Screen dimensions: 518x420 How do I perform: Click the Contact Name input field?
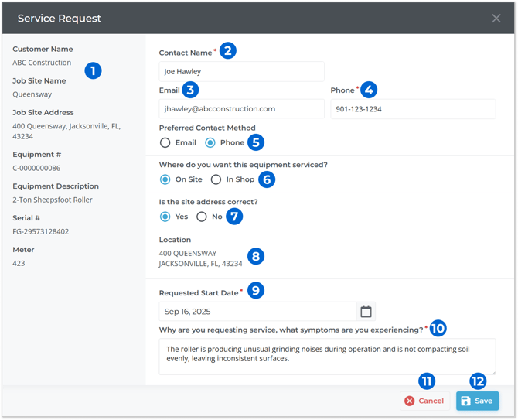(241, 72)
